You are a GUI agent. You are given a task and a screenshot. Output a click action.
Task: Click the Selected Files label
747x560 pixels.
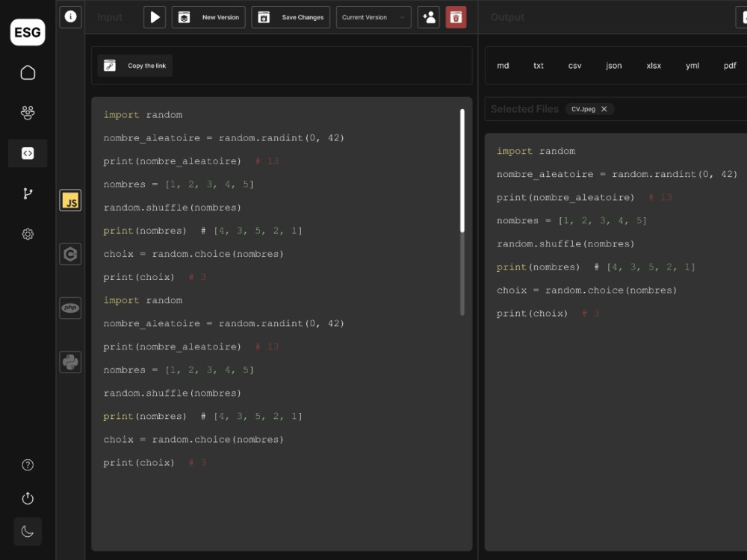tap(524, 109)
